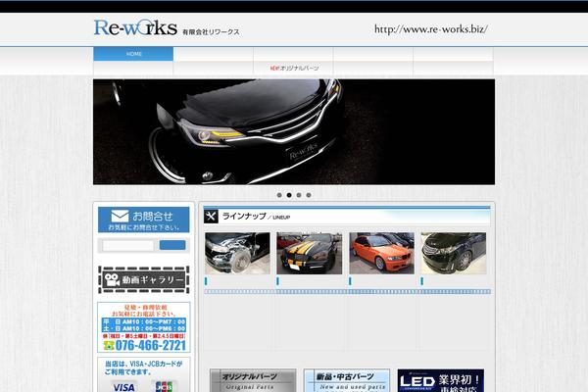Screen dimensions: 588x392
Task: Click the ラインナップ / LINEUP heading
Action: [256, 217]
